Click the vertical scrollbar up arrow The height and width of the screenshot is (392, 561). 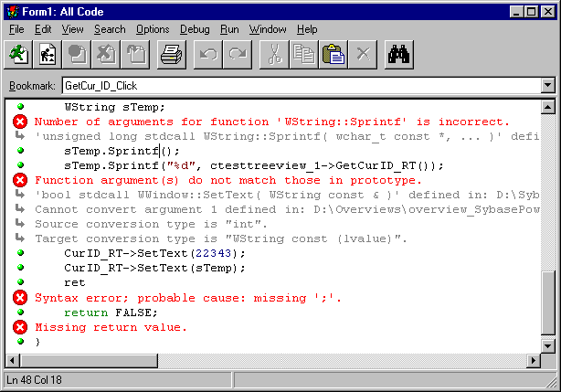tap(548, 107)
